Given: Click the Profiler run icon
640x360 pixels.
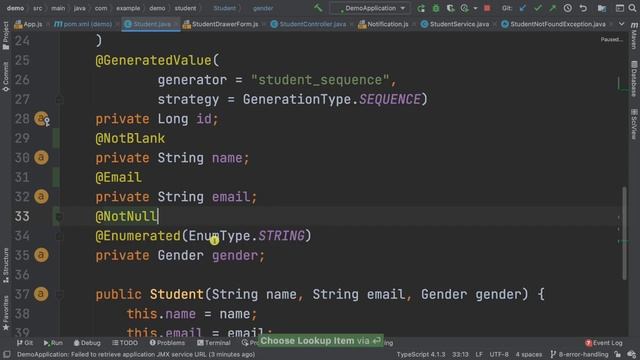Looking at the screenshot, I should 464,8.
